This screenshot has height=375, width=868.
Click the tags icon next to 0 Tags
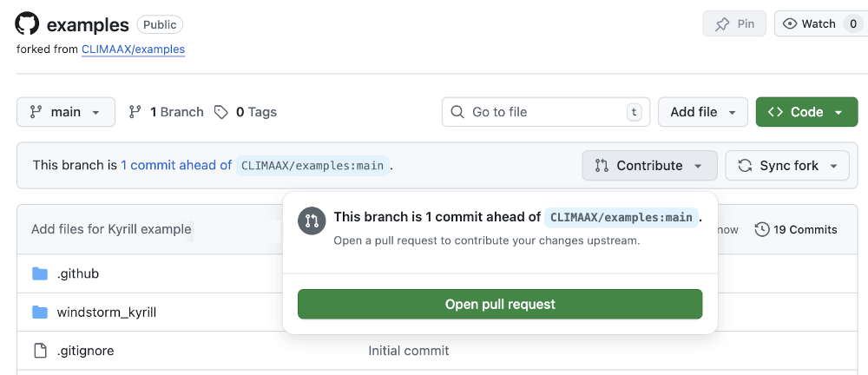click(x=221, y=112)
